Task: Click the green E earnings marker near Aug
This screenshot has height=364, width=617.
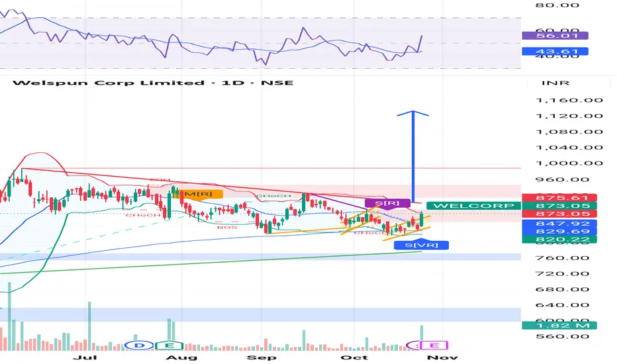Action: 169,345
